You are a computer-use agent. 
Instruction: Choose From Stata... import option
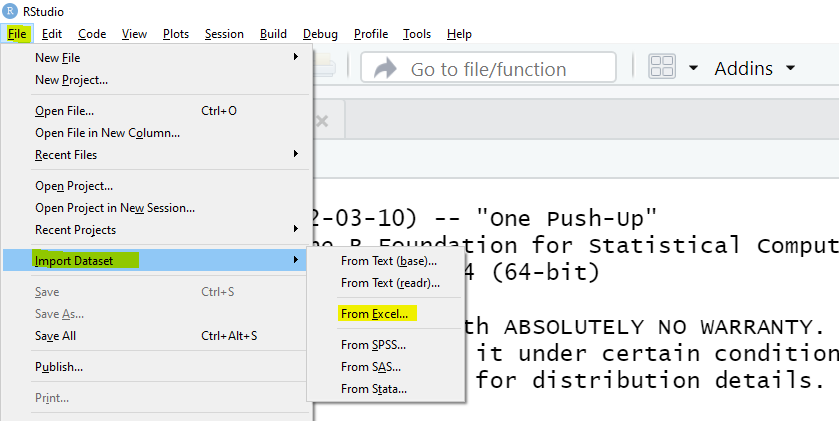tap(373, 389)
